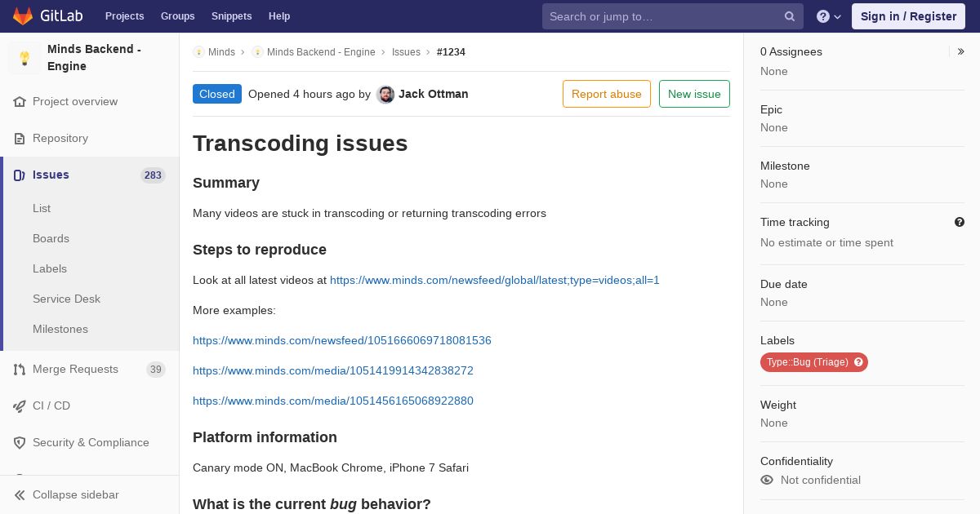This screenshot has width=980, height=514.
Task: Click the Issues sidebar icon
Action: (20, 175)
